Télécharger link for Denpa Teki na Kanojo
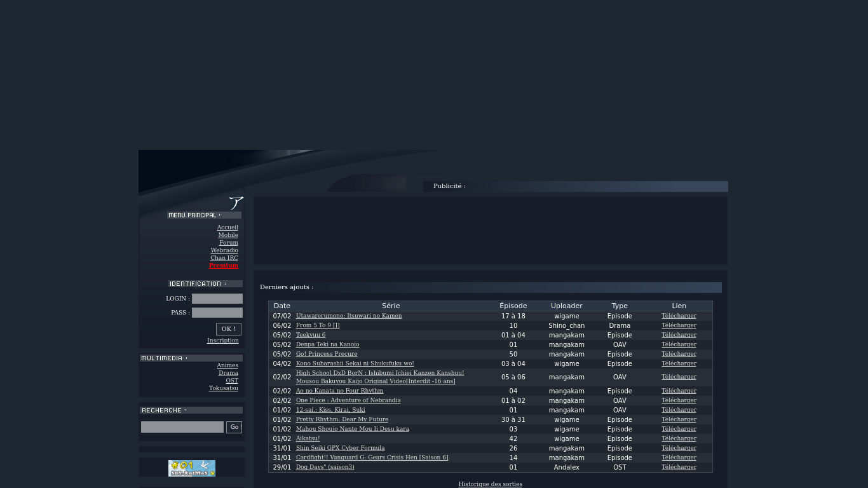Image resolution: width=868 pixels, height=488 pixels. (x=679, y=344)
